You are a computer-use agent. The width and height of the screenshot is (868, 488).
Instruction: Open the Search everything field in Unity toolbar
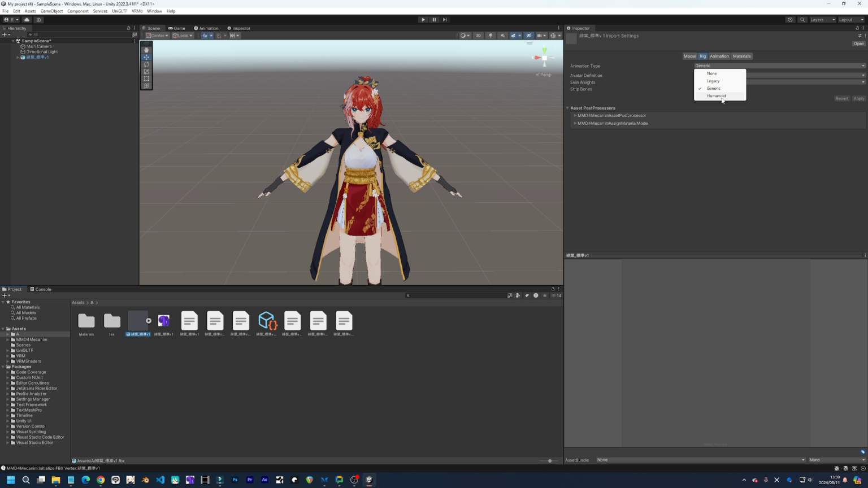802,19
